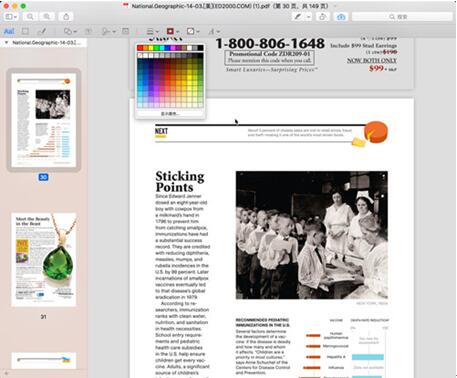Toggle the markup toolbox button
This screenshot has width=457, height=378.
coord(341,17)
